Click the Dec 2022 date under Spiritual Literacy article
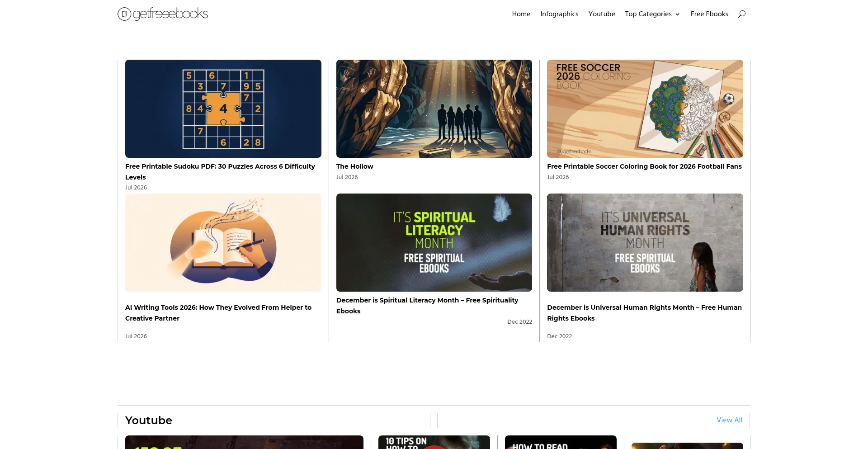 [519, 322]
